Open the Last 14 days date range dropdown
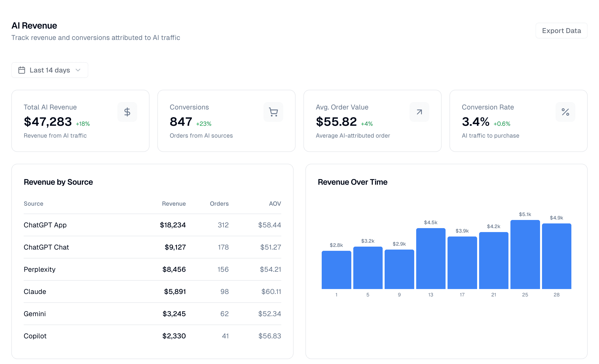Screen dimensions: 599x364 pos(49,70)
